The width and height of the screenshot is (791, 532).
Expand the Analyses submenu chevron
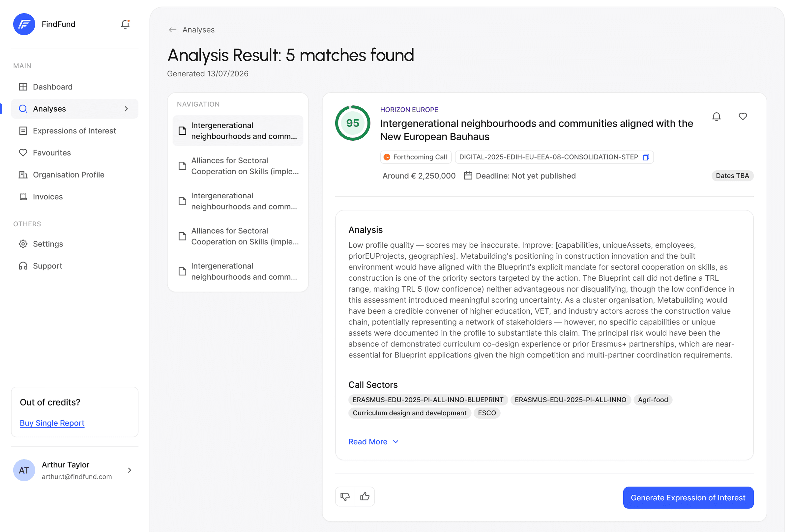[126, 109]
